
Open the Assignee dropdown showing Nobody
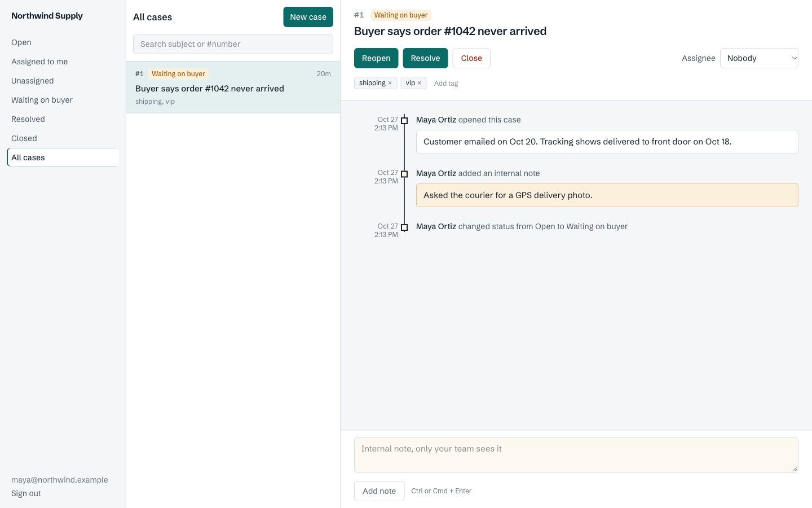tap(759, 58)
